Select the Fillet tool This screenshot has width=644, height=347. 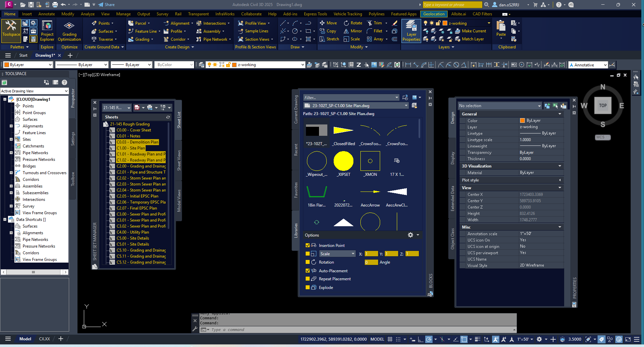tap(374, 31)
